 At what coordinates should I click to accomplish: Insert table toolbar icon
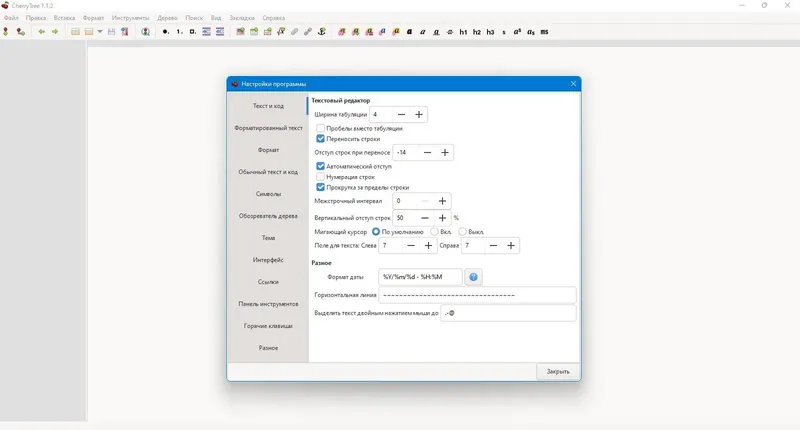[254, 32]
